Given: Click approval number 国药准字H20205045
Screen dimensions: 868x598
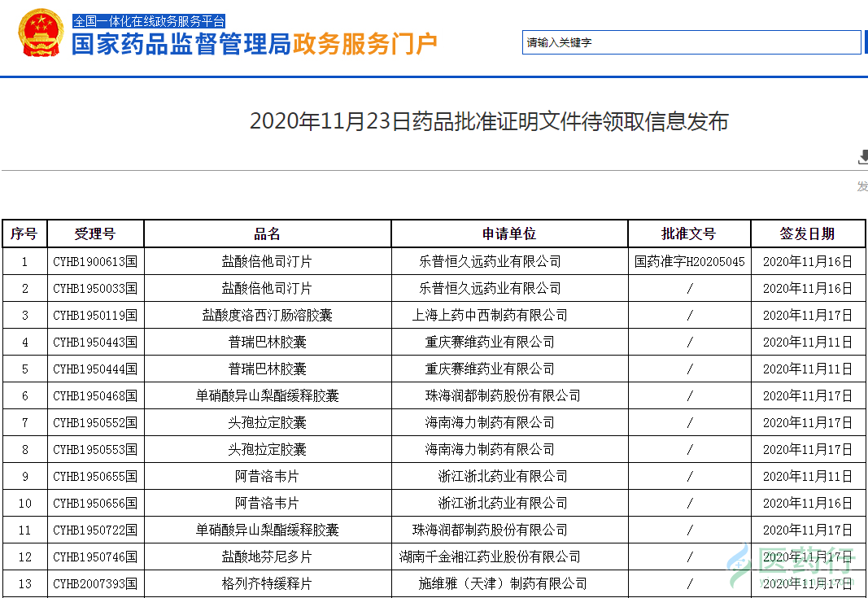Looking at the screenshot, I should pyautogui.click(x=689, y=261).
